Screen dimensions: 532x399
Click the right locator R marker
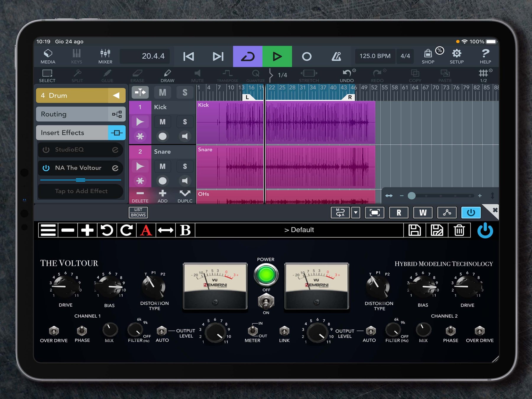(x=350, y=97)
